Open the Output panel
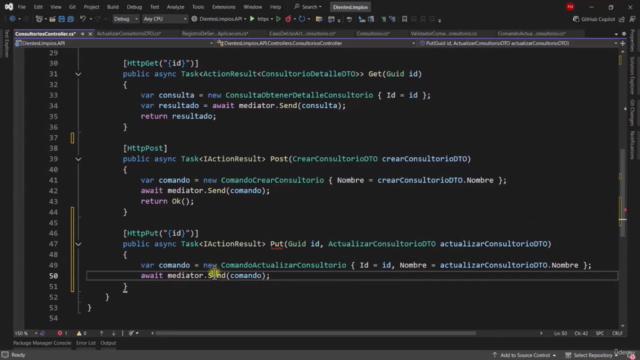The image size is (640, 360). coord(108,343)
